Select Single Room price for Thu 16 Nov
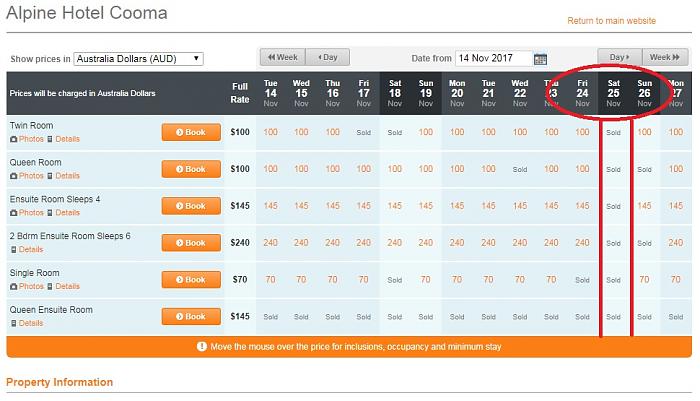This screenshot has width=700, height=401. coord(333,280)
